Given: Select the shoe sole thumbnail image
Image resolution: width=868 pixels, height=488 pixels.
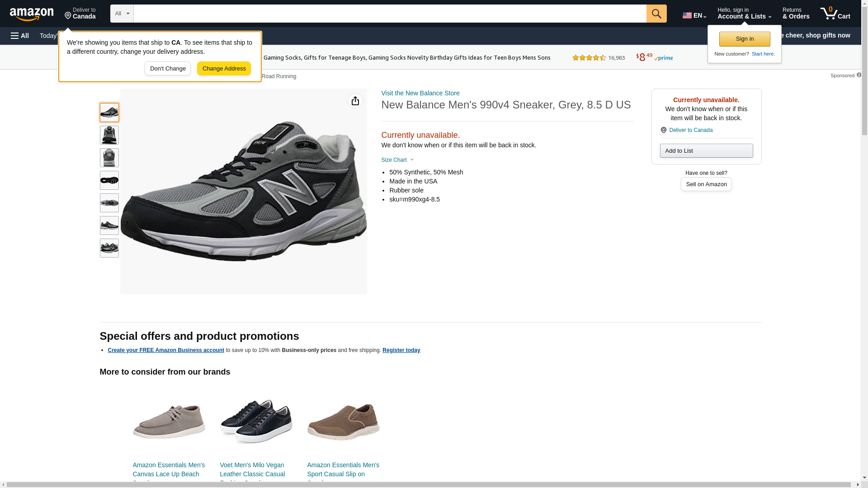Looking at the screenshot, I should [x=109, y=180].
